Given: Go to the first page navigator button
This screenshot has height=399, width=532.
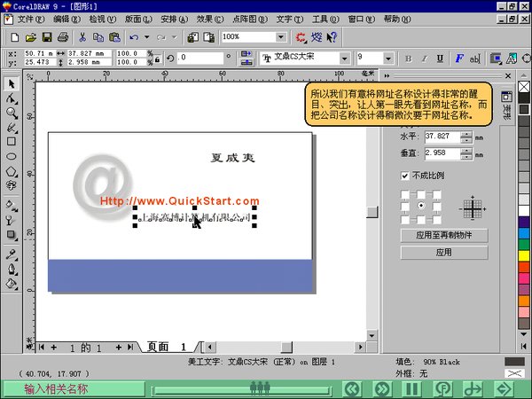Looking at the screenshot, I should (x=42, y=347).
